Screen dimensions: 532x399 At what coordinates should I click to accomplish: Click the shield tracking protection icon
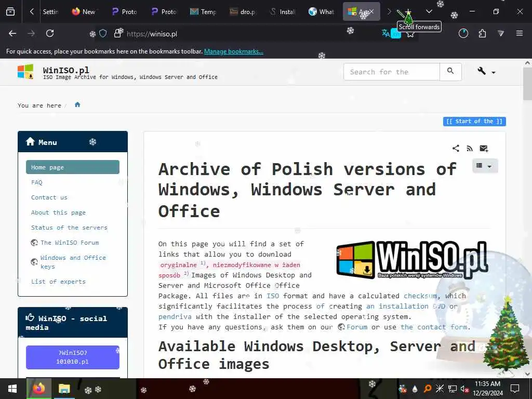[x=103, y=33]
